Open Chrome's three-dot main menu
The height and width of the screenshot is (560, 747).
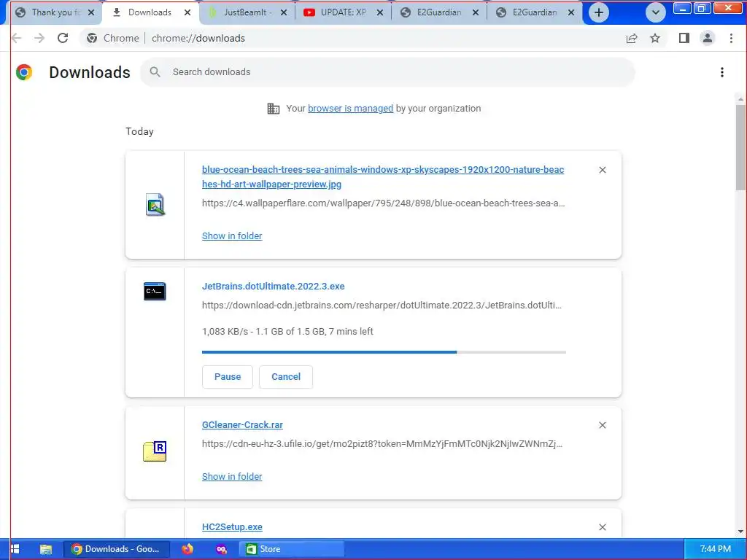(x=731, y=38)
